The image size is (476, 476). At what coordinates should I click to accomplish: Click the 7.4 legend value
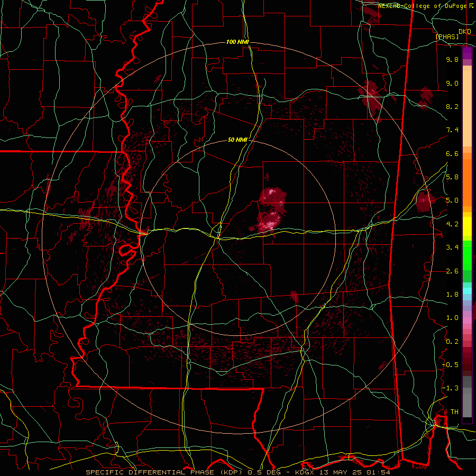click(x=452, y=130)
